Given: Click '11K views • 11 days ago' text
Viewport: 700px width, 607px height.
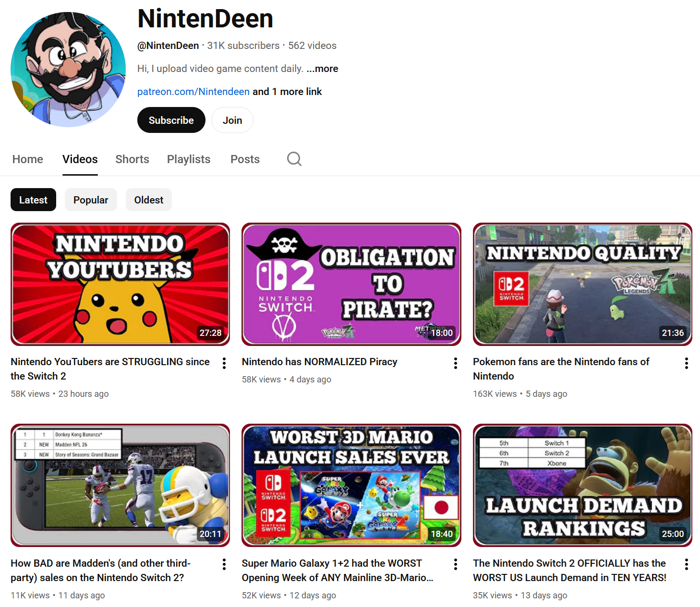Looking at the screenshot, I should click(x=58, y=595).
